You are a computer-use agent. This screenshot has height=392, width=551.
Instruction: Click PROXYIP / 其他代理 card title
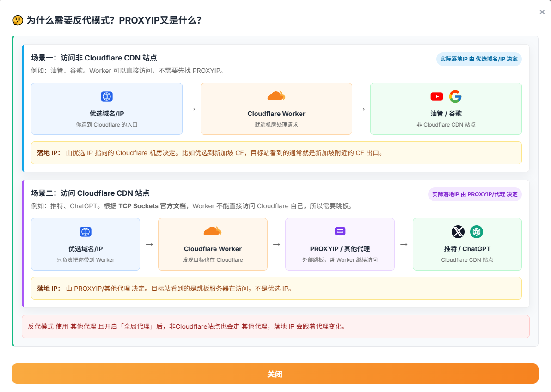point(340,249)
